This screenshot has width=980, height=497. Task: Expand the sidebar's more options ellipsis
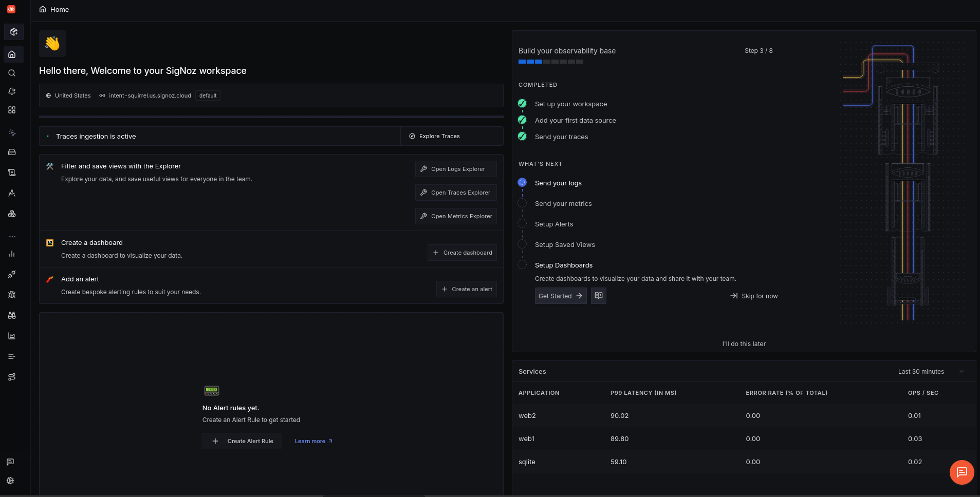(x=11, y=237)
